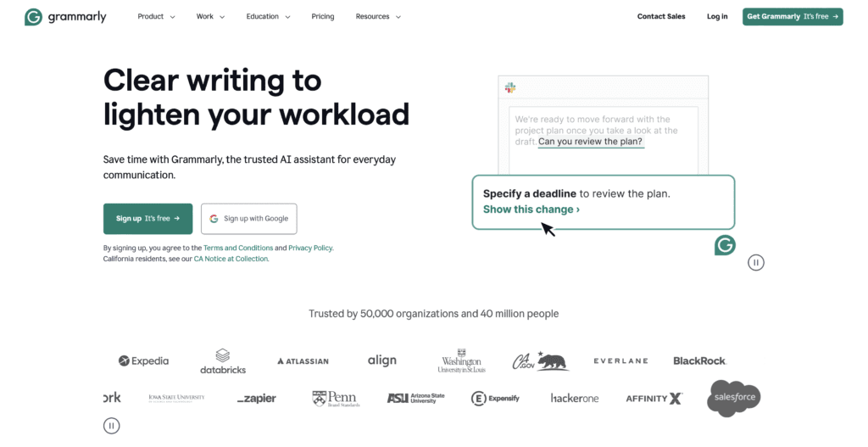Open Contact Sales in header
This screenshot has height=447, width=868.
[661, 17]
